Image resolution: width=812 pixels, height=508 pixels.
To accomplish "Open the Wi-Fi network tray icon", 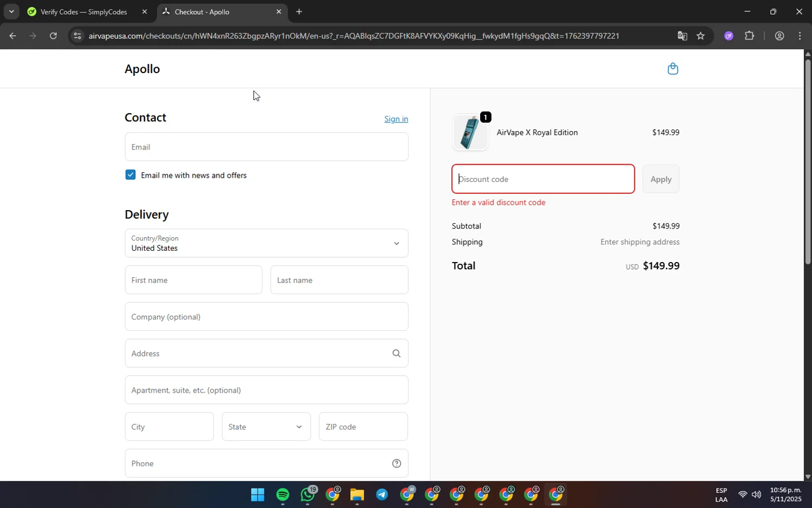I will (743, 494).
